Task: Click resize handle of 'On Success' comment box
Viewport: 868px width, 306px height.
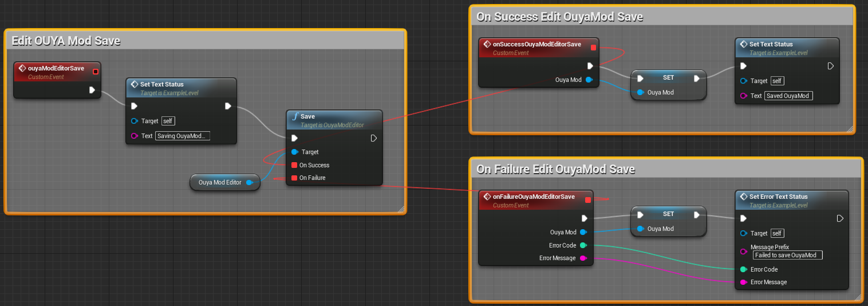Action: [x=850, y=129]
